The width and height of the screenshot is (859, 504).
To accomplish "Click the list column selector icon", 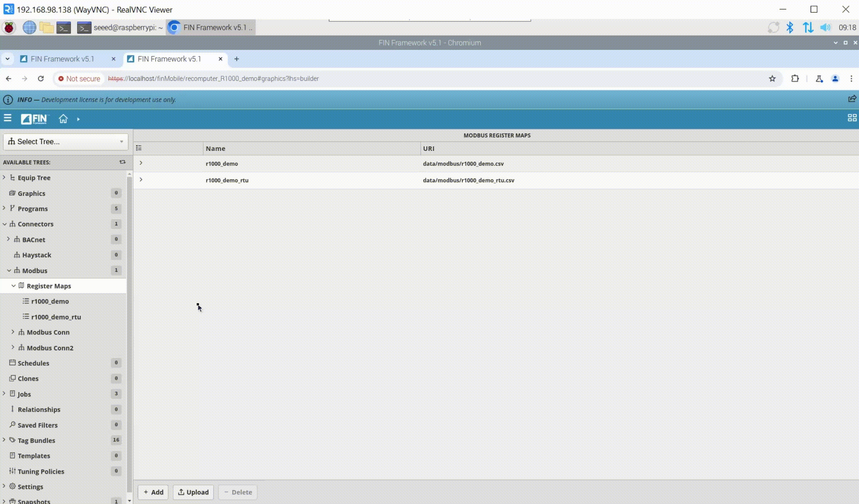I will click(x=139, y=148).
